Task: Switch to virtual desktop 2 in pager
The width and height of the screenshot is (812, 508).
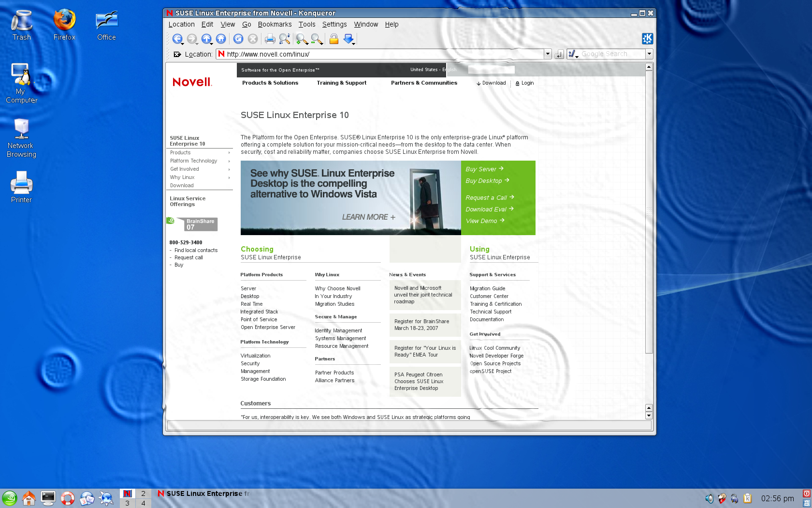Action: [143, 493]
